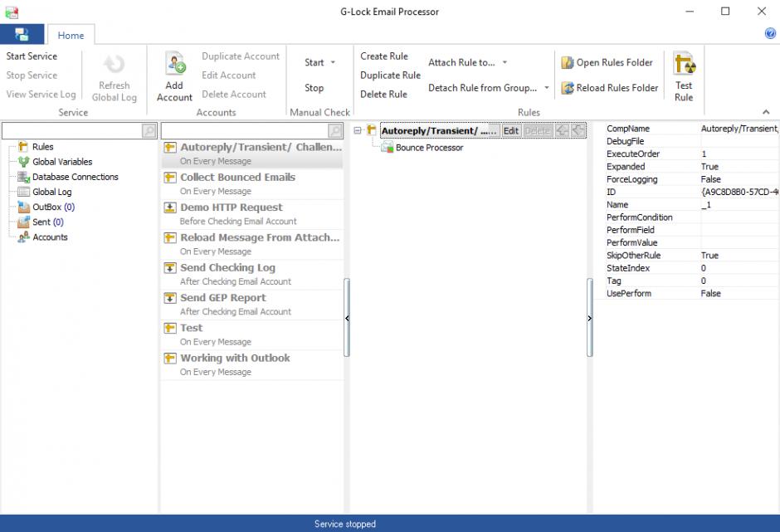Click Open Rules Folder icon
Image resolution: width=780 pixels, height=532 pixels.
click(568, 63)
